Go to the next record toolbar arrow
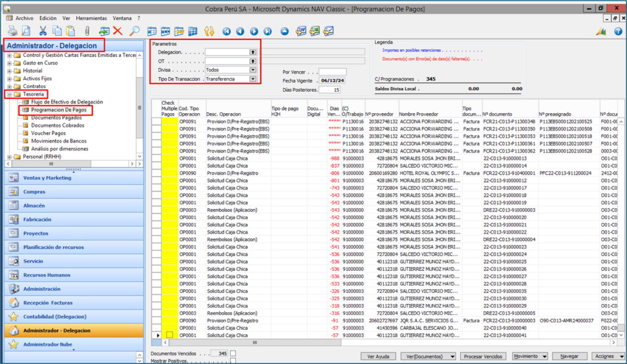Screen dimensions: 627x364 click(254, 31)
